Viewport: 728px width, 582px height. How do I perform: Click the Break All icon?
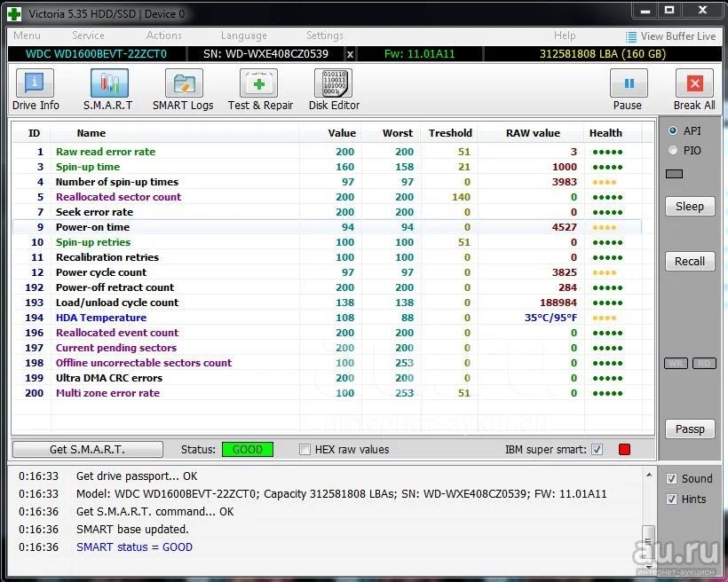694,83
